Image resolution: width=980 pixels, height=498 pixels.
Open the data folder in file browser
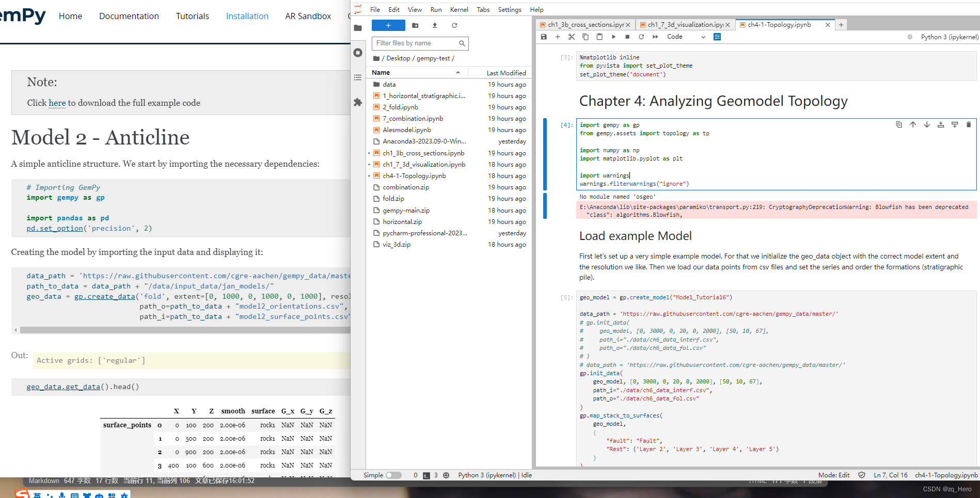[x=449, y=85]
